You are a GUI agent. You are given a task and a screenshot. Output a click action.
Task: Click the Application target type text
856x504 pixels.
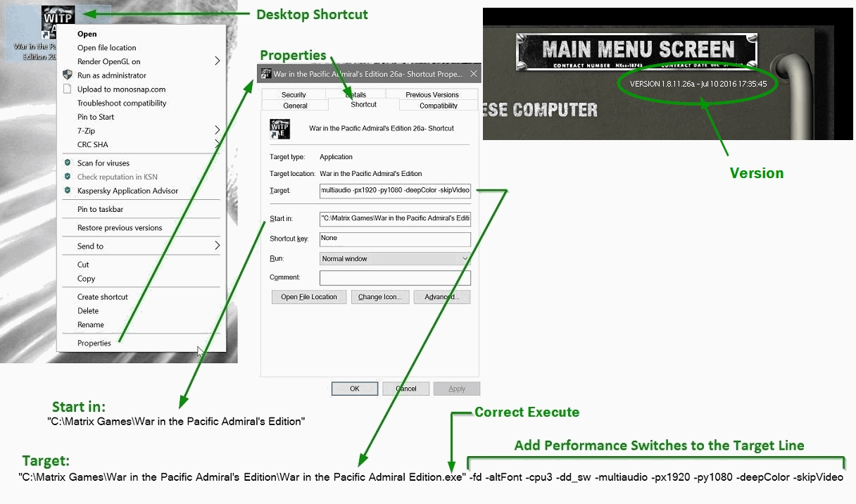click(336, 157)
